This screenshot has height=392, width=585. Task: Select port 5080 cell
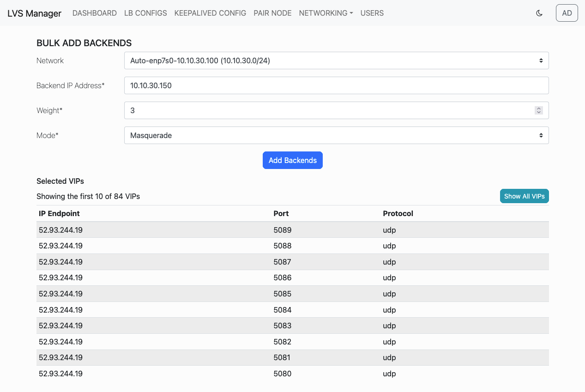coord(283,374)
